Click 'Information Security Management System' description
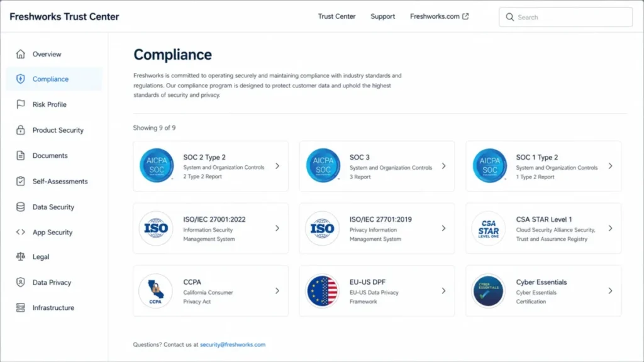Viewport: 644px width, 362px height. [x=209, y=234]
